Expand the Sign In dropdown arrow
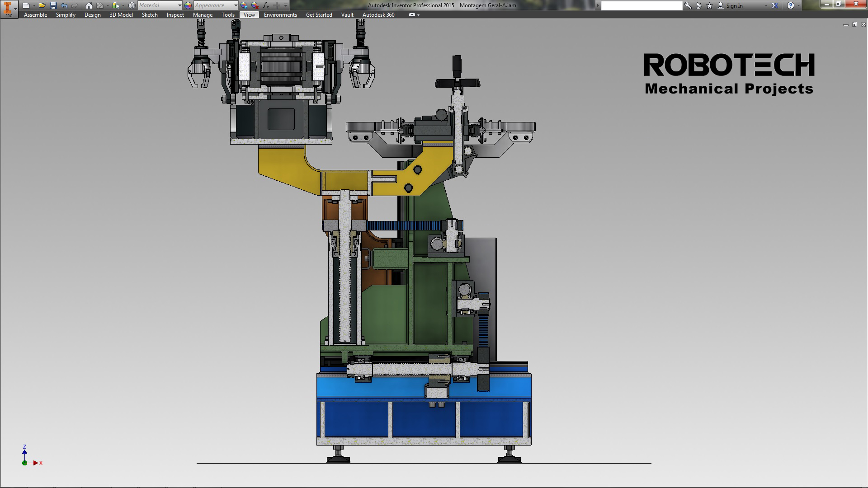The image size is (868, 488). click(766, 6)
